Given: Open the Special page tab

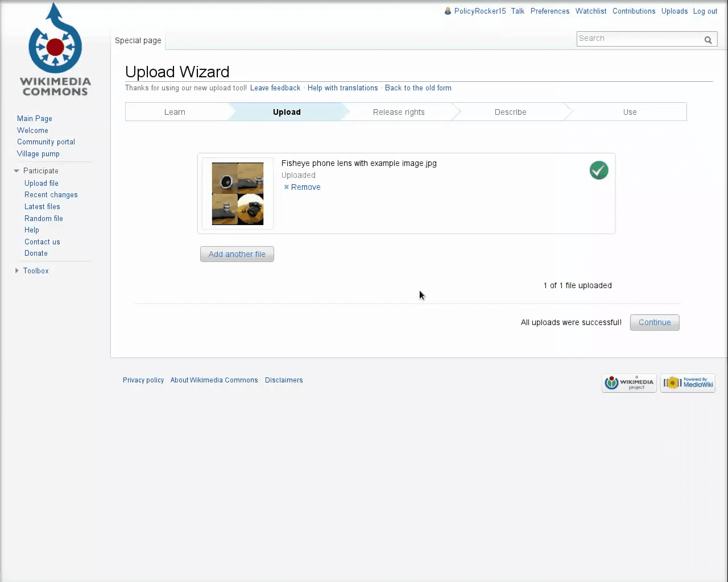Looking at the screenshot, I should tap(138, 40).
